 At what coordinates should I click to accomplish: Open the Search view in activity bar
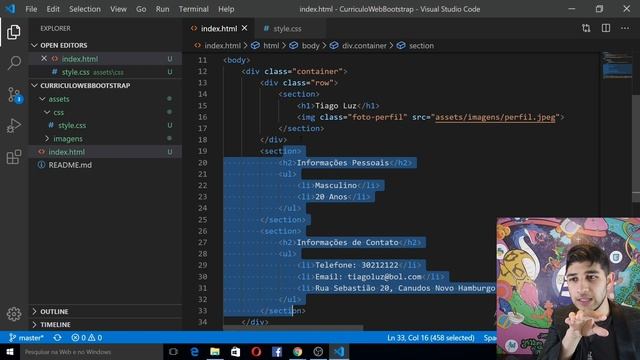[x=14, y=63]
